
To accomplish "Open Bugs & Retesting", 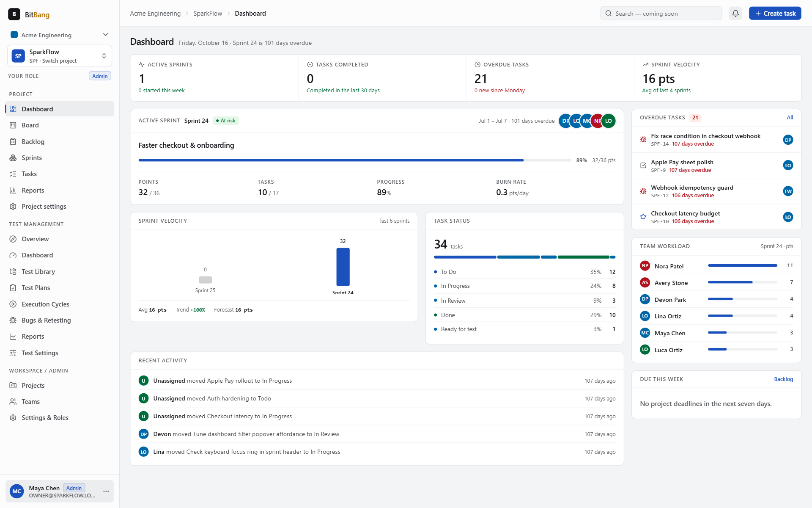I will (x=60, y=320).
